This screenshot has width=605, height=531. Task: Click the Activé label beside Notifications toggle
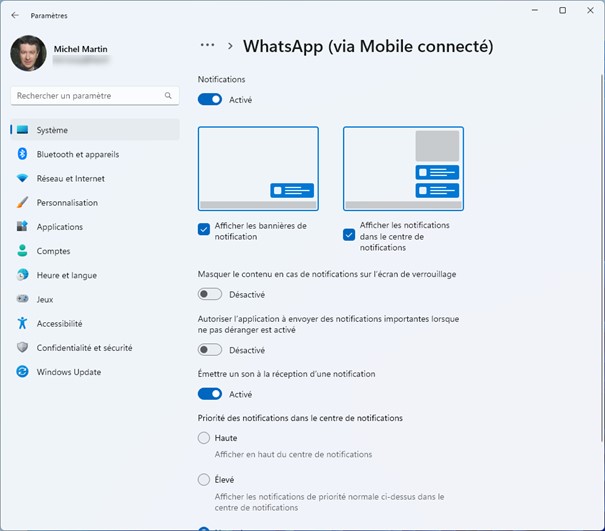[240, 100]
